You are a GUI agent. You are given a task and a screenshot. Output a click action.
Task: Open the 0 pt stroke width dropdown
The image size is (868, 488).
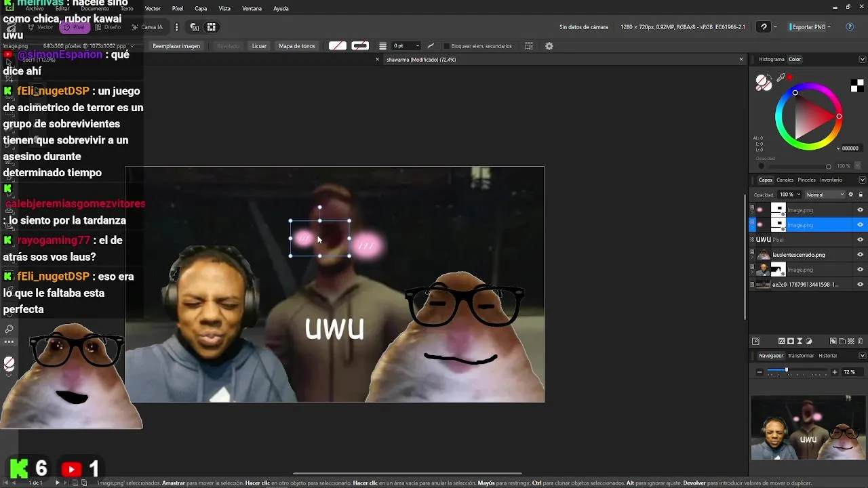406,46
